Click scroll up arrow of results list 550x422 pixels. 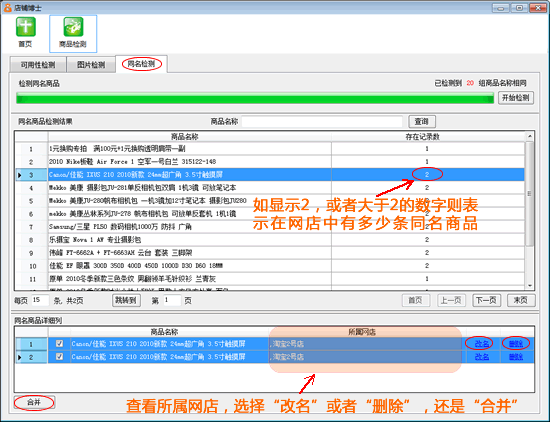coord(530,136)
